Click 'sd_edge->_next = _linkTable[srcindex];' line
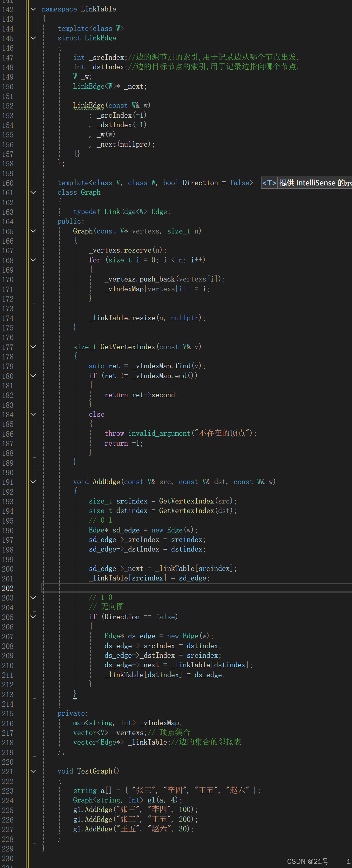Viewport: 352px width, 868px height. point(163,569)
